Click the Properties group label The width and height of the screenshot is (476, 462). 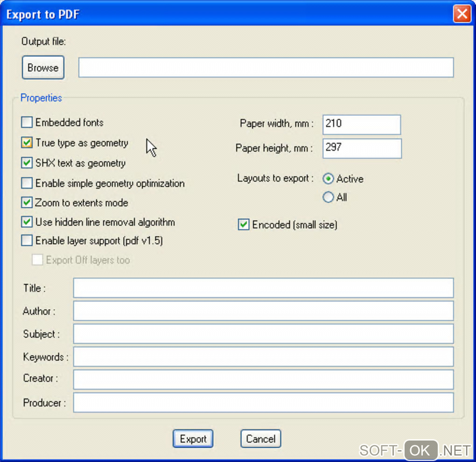tap(41, 98)
